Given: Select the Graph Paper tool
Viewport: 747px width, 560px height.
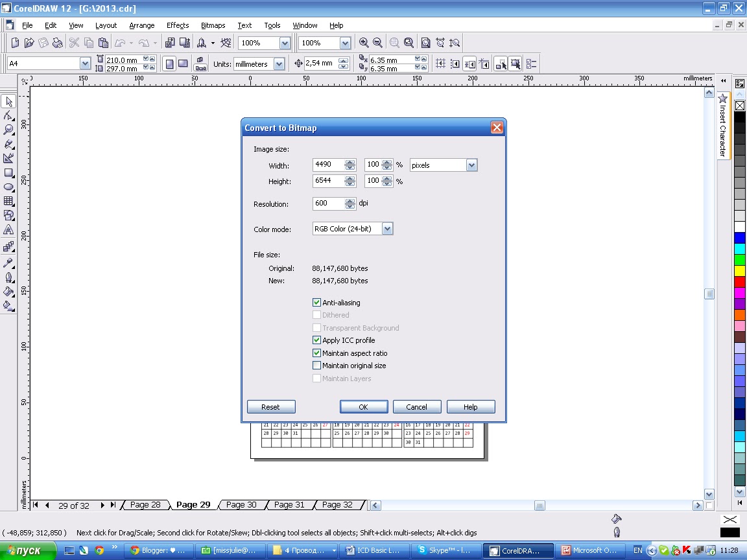Looking at the screenshot, I should 8,201.
